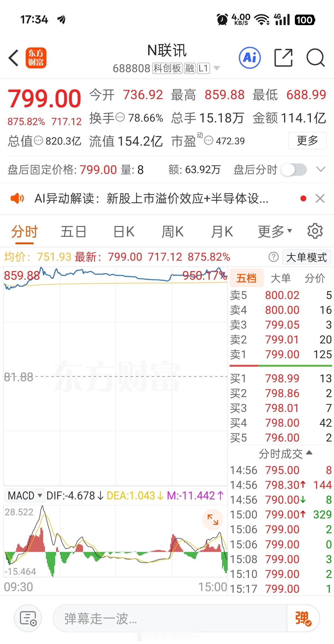This screenshot has height=644, width=334.
Task: Tap the 盘后固定价格 799.00 value
Action: pyautogui.click(x=98, y=169)
